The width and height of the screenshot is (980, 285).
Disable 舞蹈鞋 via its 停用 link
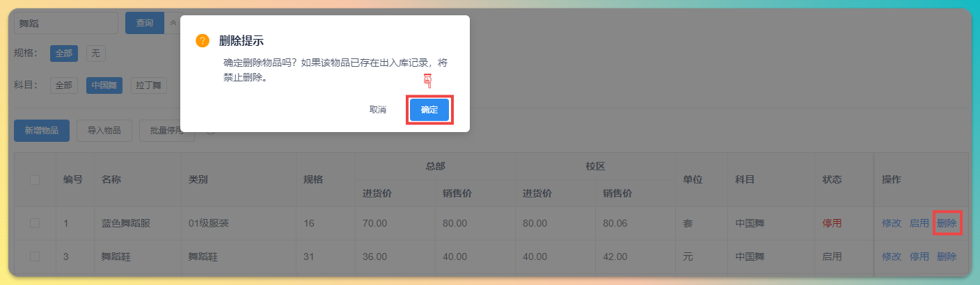pyautogui.click(x=919, y=256)
